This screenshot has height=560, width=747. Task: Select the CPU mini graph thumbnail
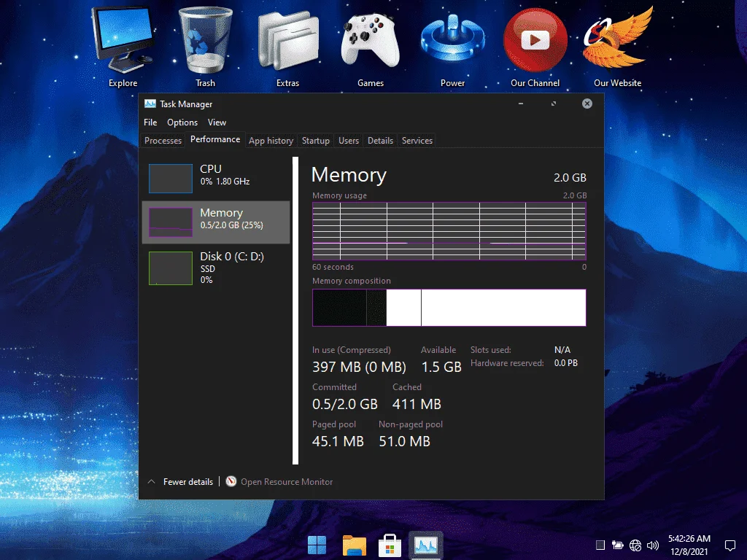coord(171,178)
